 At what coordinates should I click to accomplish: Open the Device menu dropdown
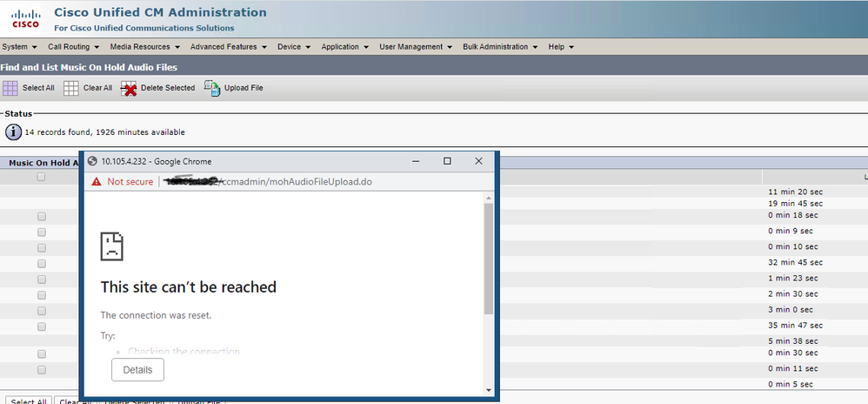tap(294, 47)
